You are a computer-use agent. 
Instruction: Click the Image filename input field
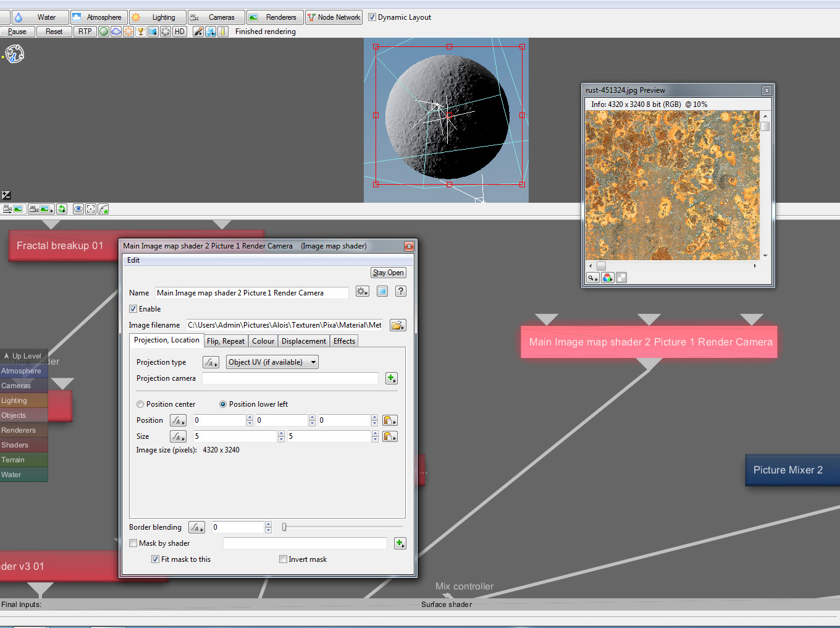(x=284, y=325)
